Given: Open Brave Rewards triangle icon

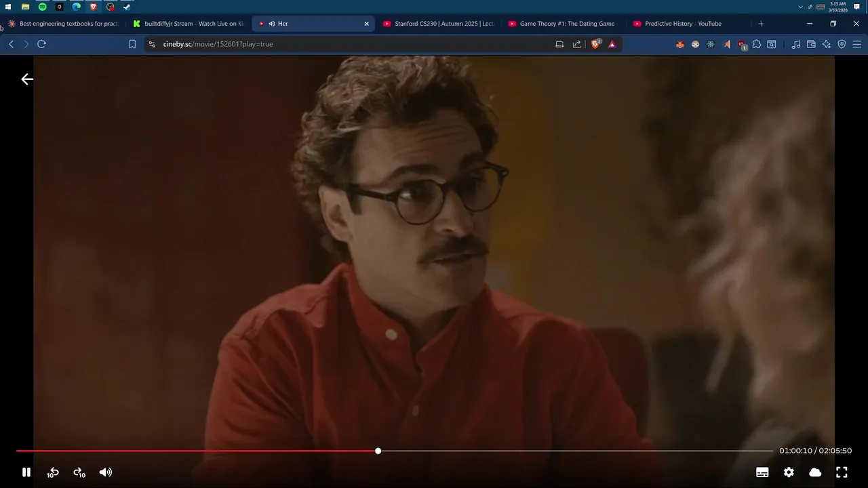Looking at the screenshot, I should pos(612,44).
